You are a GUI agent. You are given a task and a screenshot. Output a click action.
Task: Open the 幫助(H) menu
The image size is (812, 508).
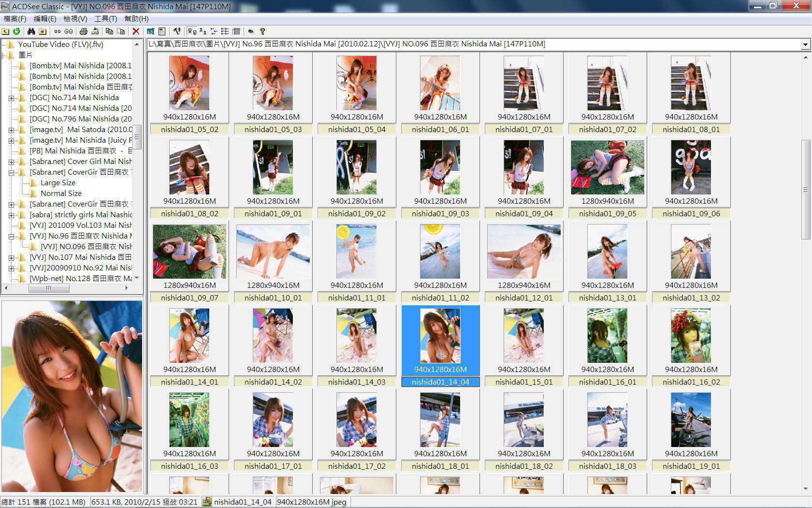point(137,19)
